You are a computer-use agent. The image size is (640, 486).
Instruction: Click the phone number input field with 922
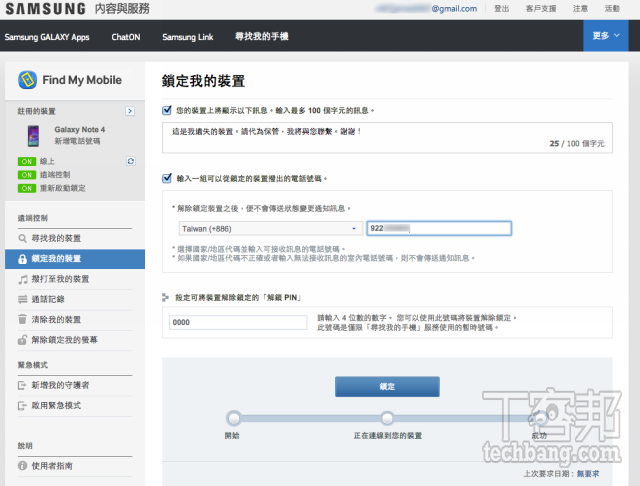[x=439, y=229]
